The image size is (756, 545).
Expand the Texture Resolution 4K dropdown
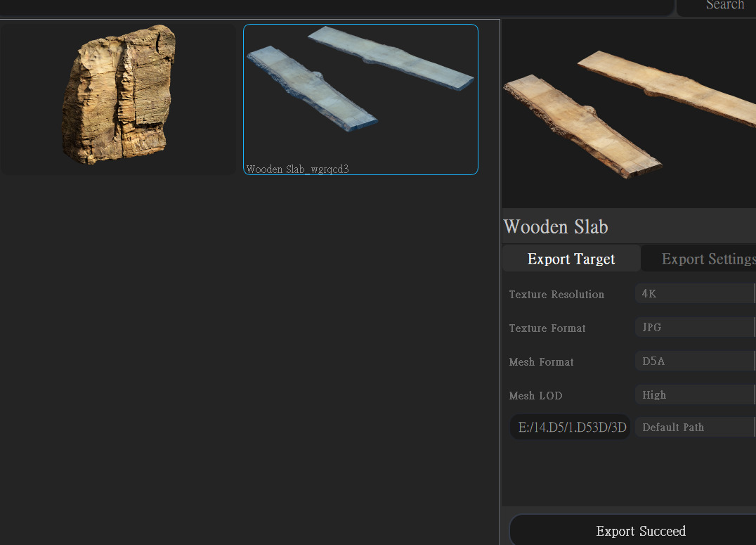(x=696, y=293)
